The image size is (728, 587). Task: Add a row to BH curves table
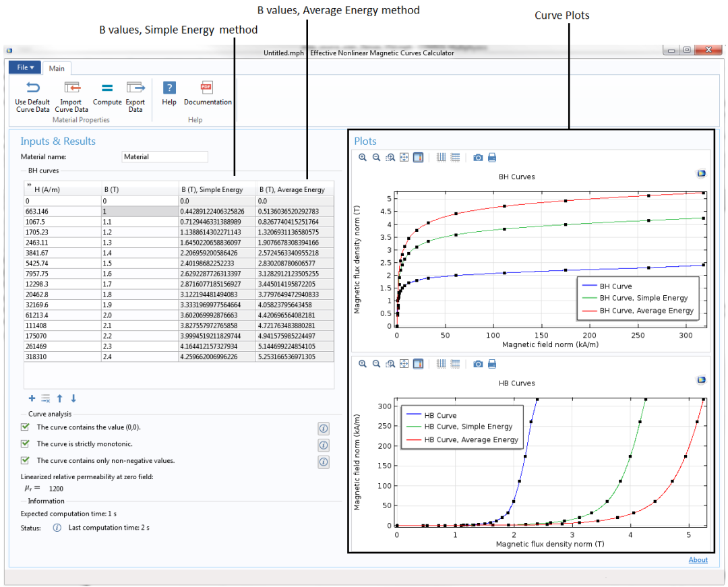click(x=32, y=398)
